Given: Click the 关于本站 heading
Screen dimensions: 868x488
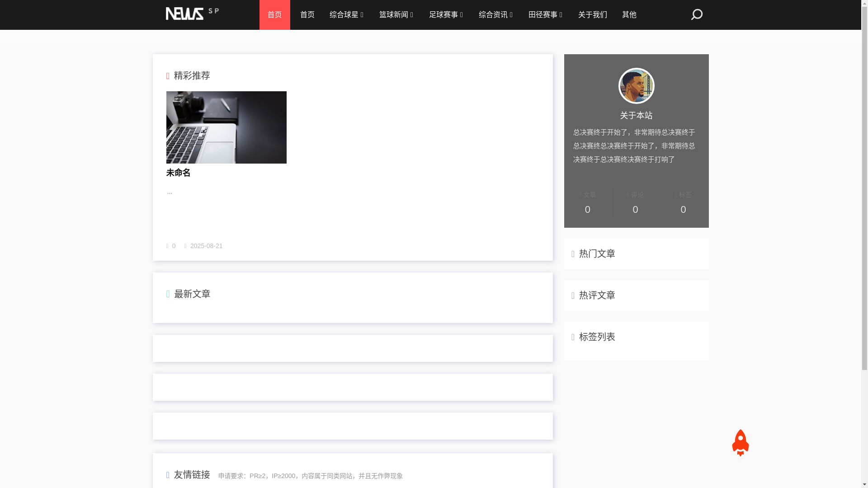Looking at the screenshot, I should pyautogui.click(x=636, y=116).
